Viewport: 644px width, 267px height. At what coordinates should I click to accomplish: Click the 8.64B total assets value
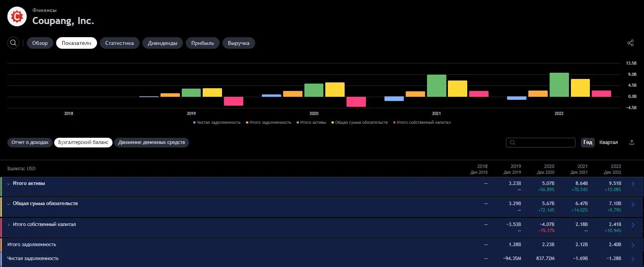[581, 183]
